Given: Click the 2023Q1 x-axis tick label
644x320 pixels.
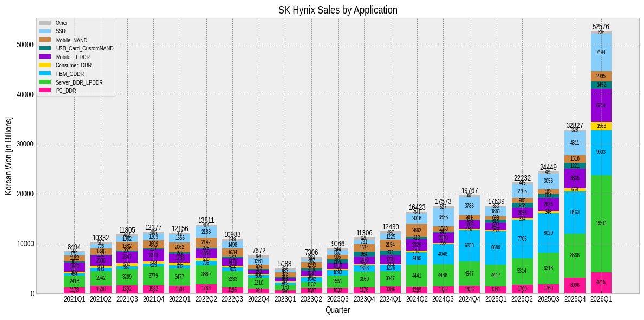Looking at the screenshot, I should click(x=285, y=300).
